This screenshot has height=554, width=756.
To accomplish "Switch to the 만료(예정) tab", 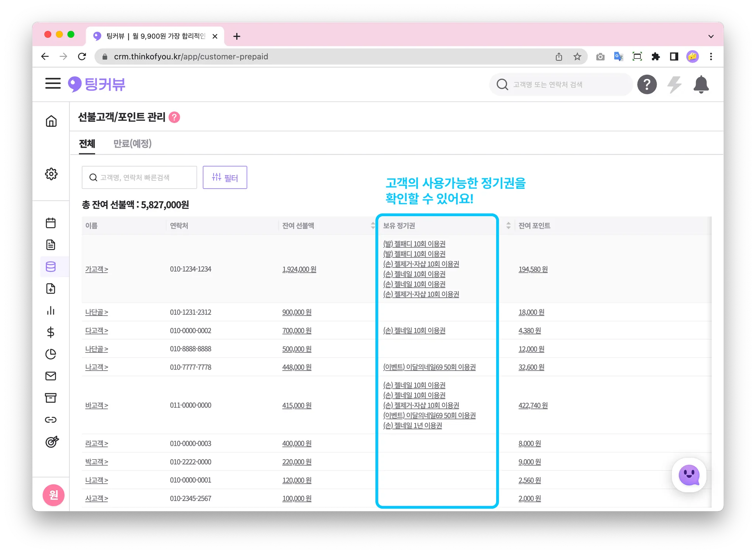I will click(132, 143).
